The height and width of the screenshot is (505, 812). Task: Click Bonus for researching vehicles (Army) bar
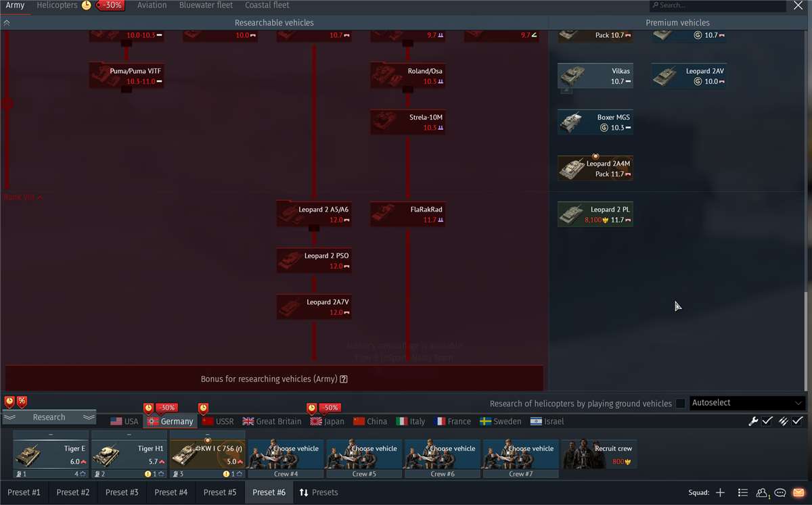coord(274,379)
